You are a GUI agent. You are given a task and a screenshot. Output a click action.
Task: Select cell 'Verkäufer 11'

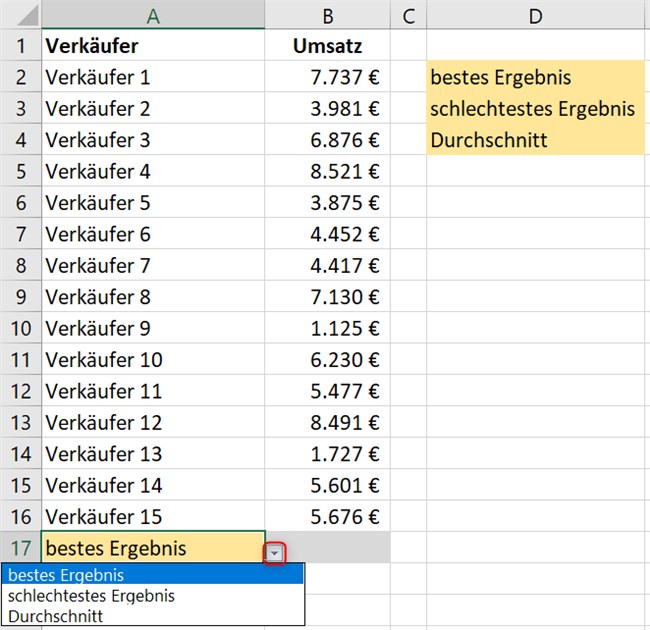[x=153, y=391]
